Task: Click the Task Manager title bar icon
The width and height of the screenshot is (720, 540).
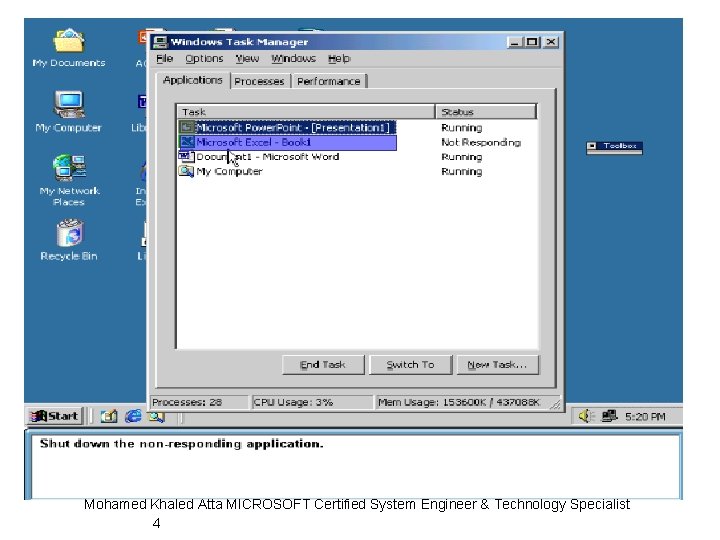Action: [x=160, y=42]
